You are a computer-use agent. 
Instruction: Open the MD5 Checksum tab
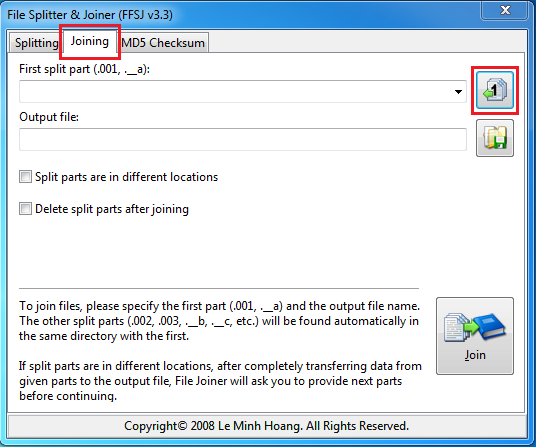[163, 43]
